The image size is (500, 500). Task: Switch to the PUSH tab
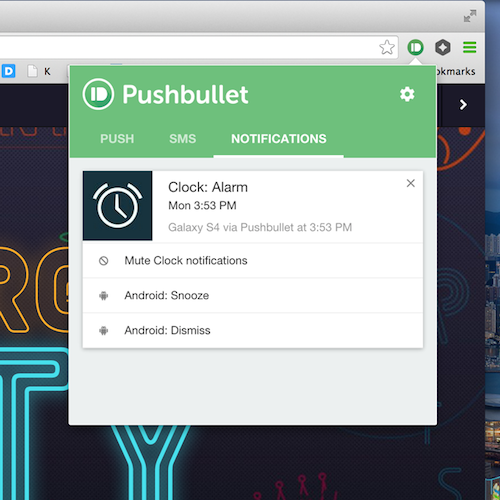(x=117, y=139)
